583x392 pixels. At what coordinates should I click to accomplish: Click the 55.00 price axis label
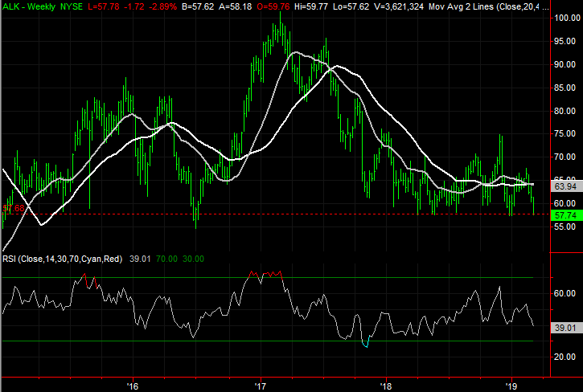point(565,227)
